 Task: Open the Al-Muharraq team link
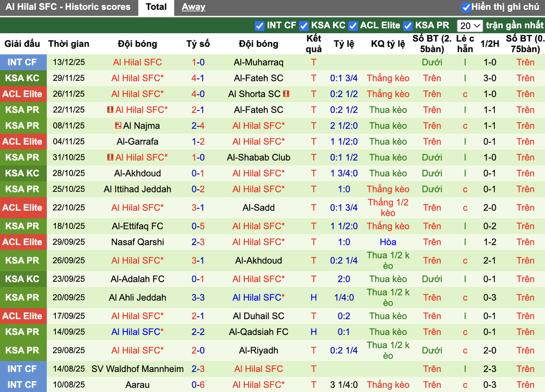tap(258, 62)
